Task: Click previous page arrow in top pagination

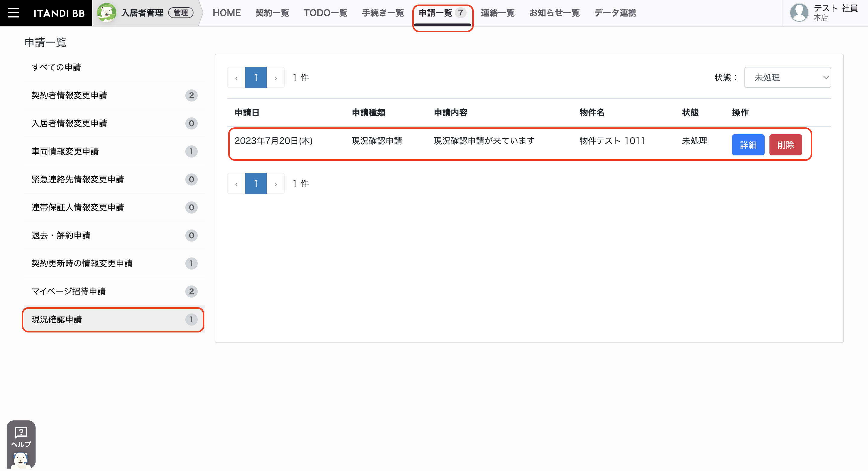Action: tap(236, 77)
